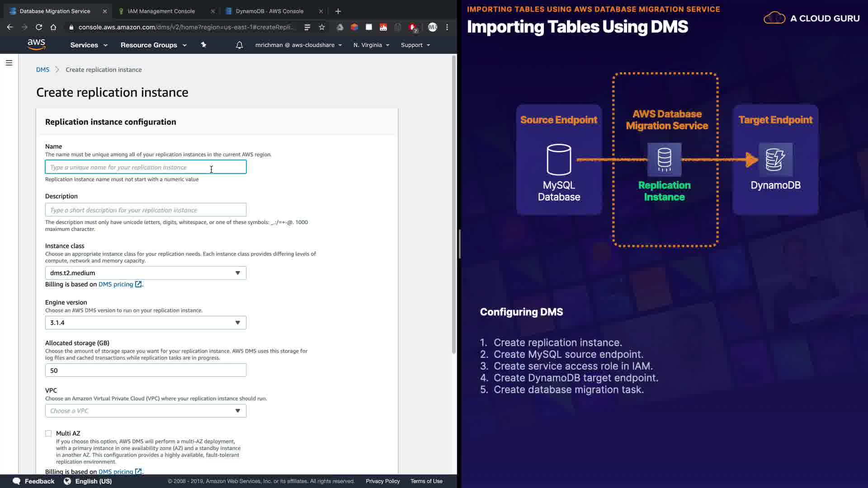Click the browser home icon
This screenshot has height=488, width=868.
(x=53, y=27)
